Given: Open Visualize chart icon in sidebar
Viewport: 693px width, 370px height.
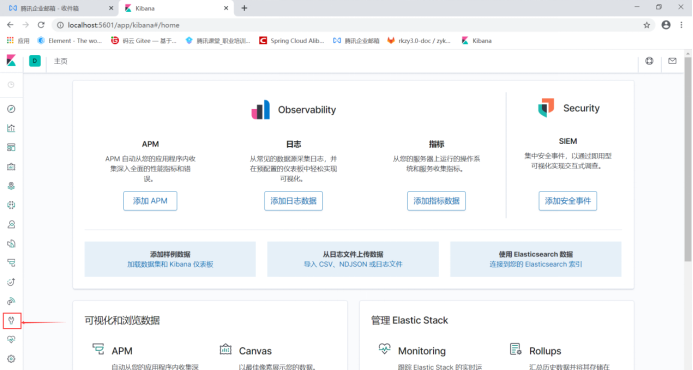Looking at the screenshot, I should click(11, 128).
